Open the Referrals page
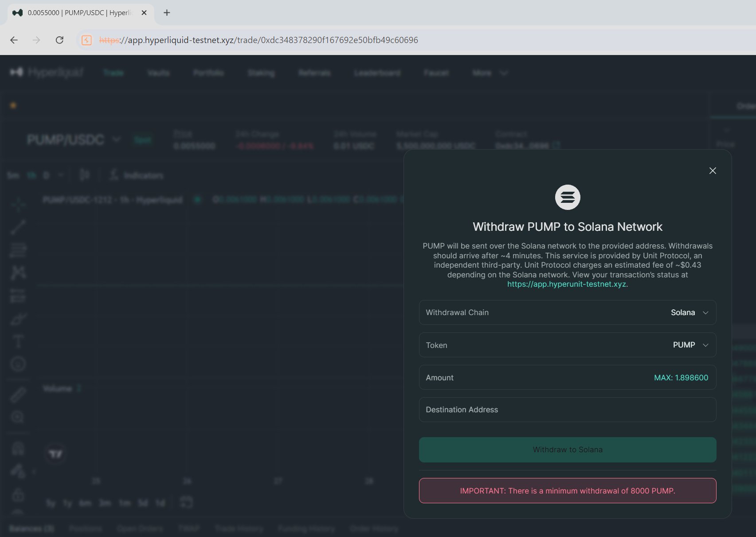This screenshot has width=756, height=537. click(x=314, y=73)
